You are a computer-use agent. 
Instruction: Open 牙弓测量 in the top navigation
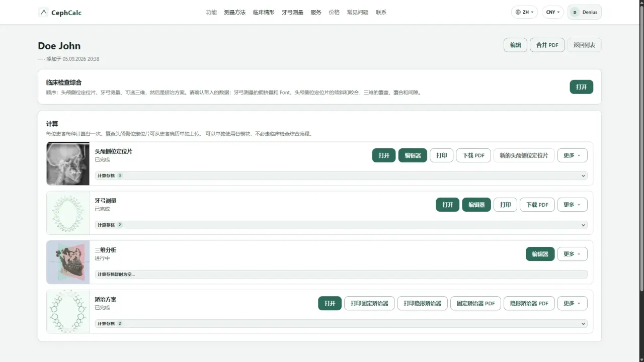(292, 12)
